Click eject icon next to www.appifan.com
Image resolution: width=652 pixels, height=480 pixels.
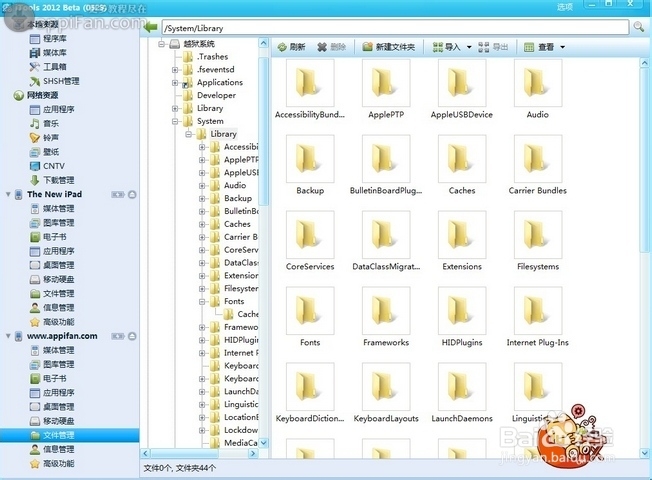coord(132,336)
